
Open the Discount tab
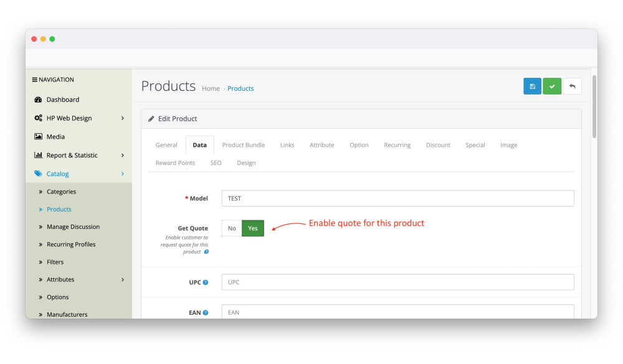click(x=438, y=145)
